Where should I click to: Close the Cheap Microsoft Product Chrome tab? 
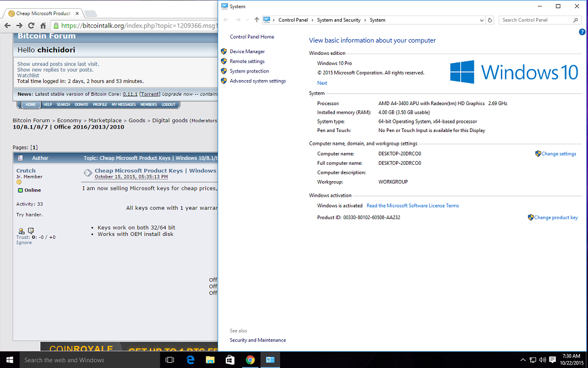click(77, 13)
